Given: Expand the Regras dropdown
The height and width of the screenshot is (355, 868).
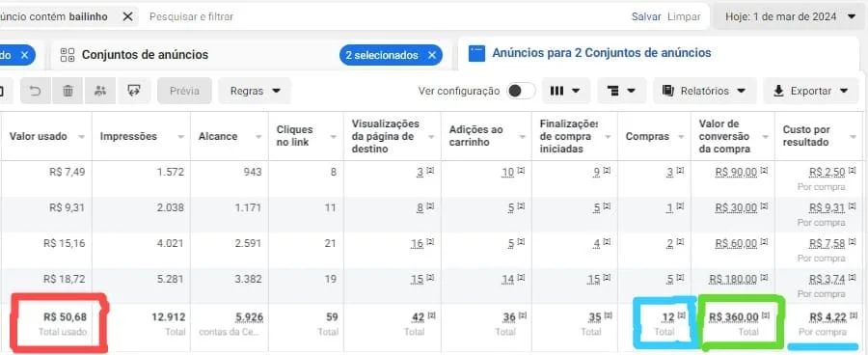Looking at the screenshot, I should (x=254, y=91).
